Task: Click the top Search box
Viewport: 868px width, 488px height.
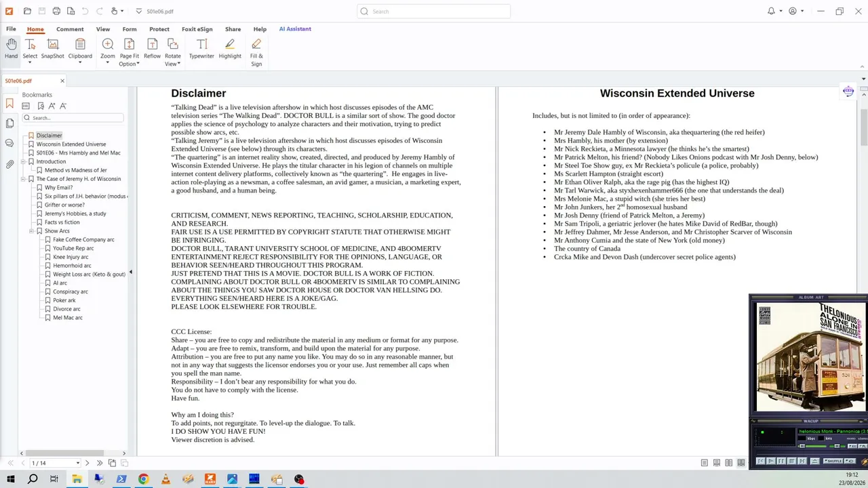Action: (433, 11)
